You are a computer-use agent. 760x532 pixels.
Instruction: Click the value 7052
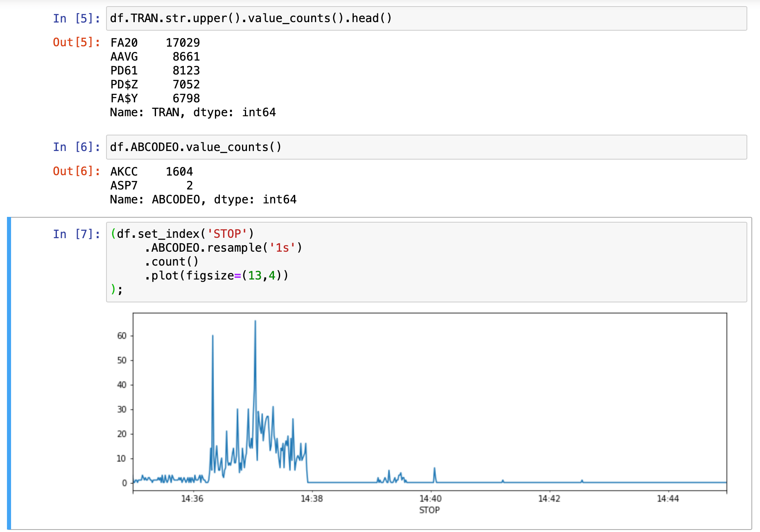186,84
